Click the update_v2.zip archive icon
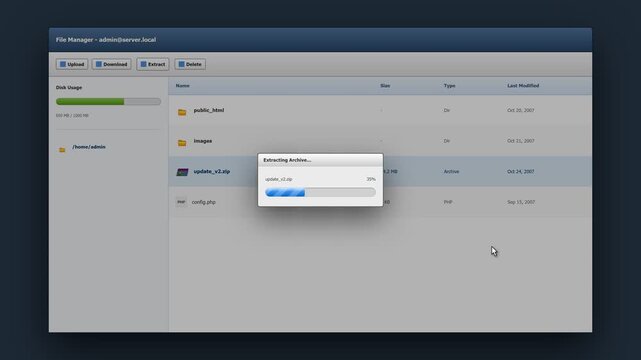 [182, 172]
